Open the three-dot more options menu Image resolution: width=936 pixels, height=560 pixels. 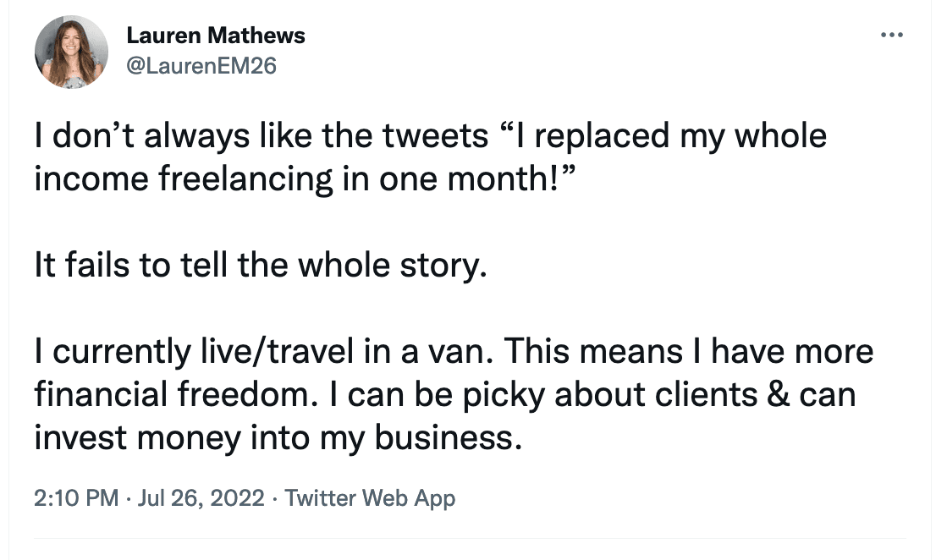tap(892, 36)
